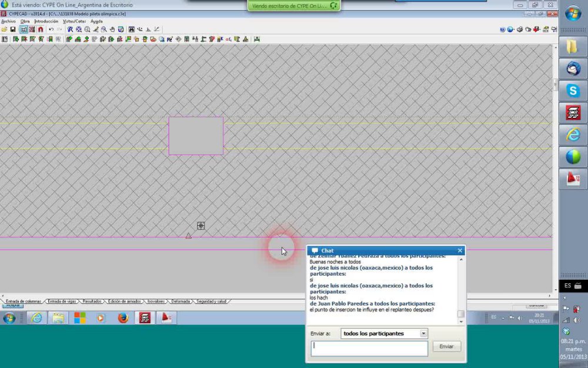Select Entrada de columnas tab
Image resolution: width=588 pixels, height=368 pixels.
coord(23,301)
